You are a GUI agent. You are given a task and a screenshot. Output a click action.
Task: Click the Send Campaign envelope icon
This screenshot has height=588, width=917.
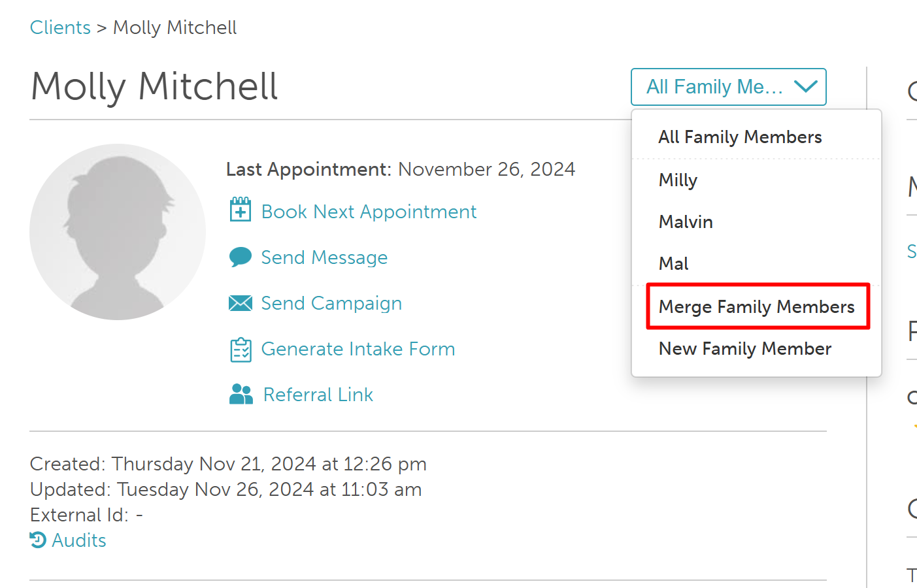point(241,303)
